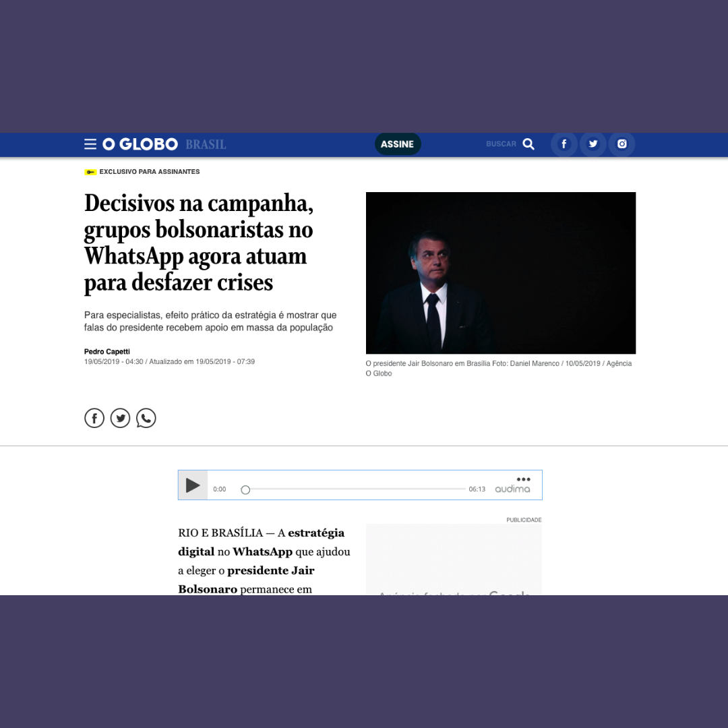Visit O Globo's Facebook page icon

(564, 144)
